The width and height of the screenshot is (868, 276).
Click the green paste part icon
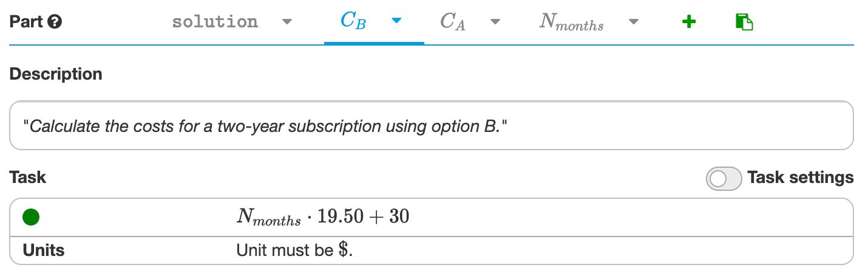(744, 22)
